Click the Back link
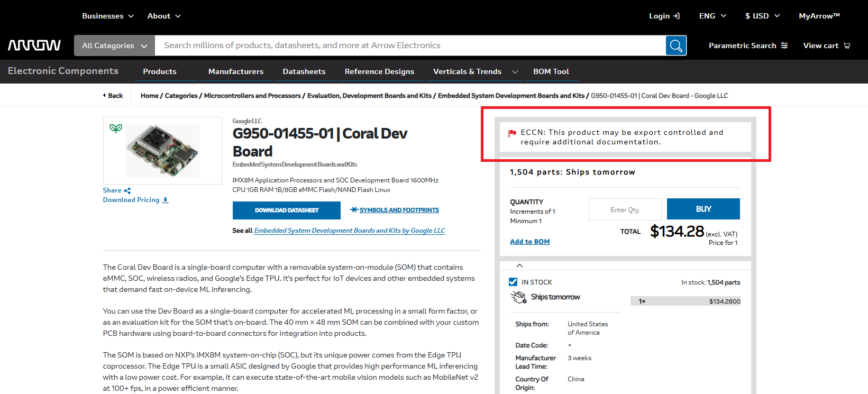The image size is (868, 394). 115,96
